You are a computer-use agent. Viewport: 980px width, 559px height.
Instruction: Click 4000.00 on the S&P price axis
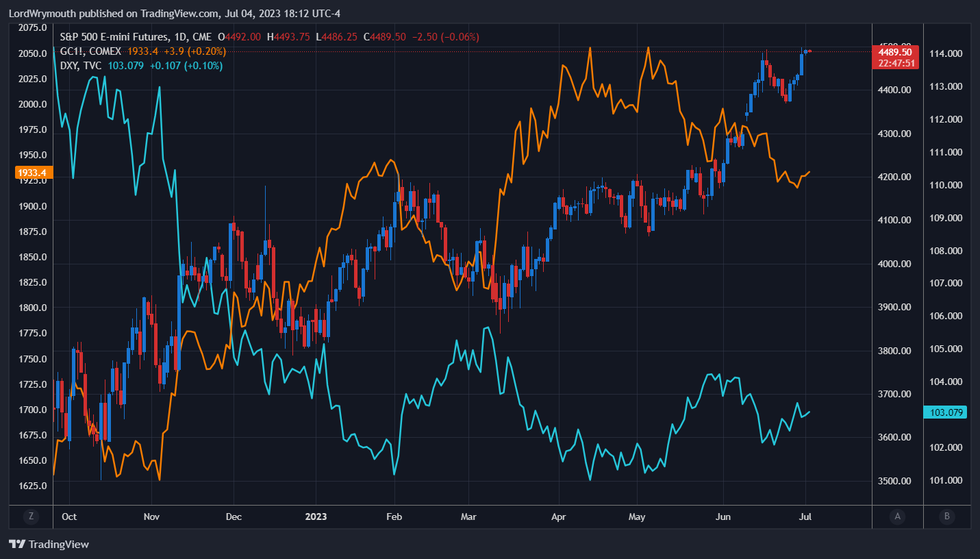(x=895, y=264)
